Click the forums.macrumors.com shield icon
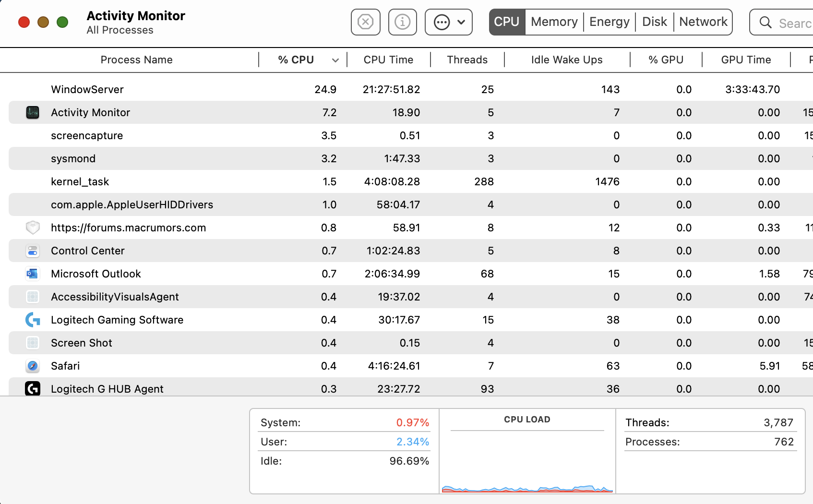The image size is (813, 504). pos(33,228)
